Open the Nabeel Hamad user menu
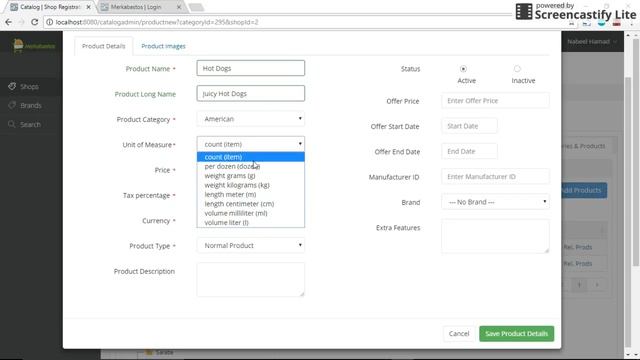Screen dimensions: 640x360 (592, 42)
